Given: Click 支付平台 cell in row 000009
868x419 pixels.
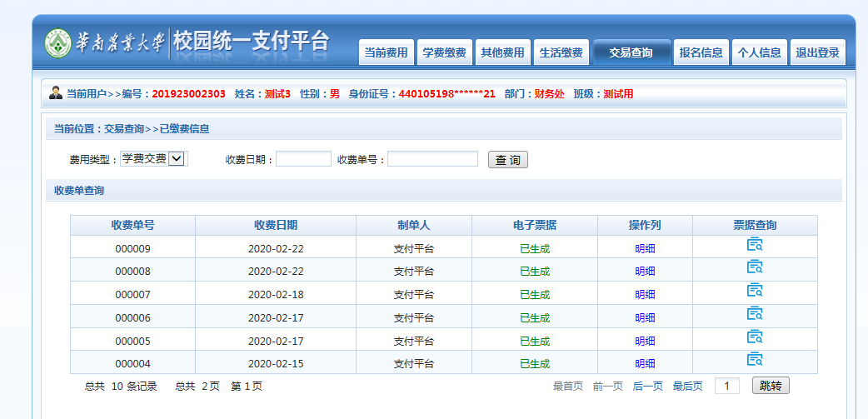Looking at the screenshot, I should [414, 248].
